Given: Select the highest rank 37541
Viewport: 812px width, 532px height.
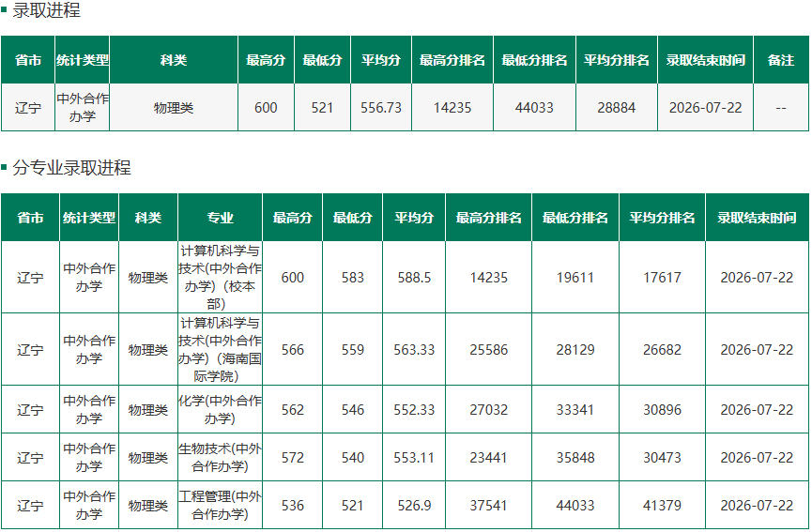Looking at the screenshot, I should pyautogui.click(x=489, y=506).
